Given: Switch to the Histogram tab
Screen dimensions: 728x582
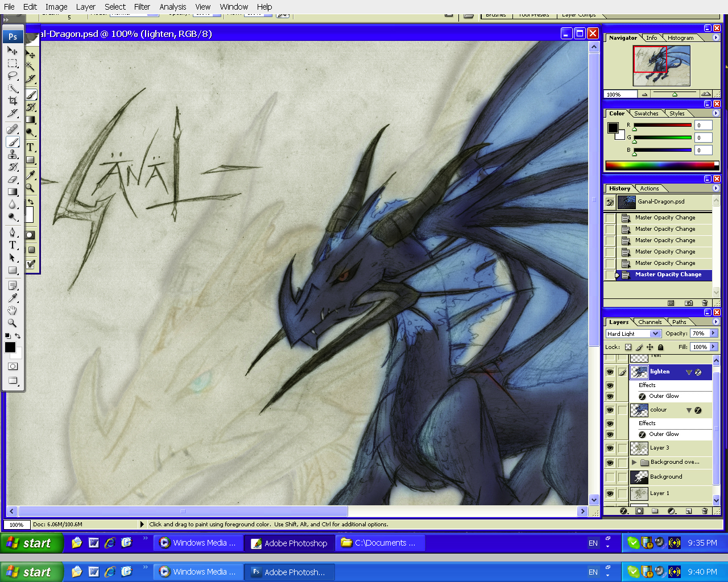Looking at the screenshot, I should click(680, 38).
